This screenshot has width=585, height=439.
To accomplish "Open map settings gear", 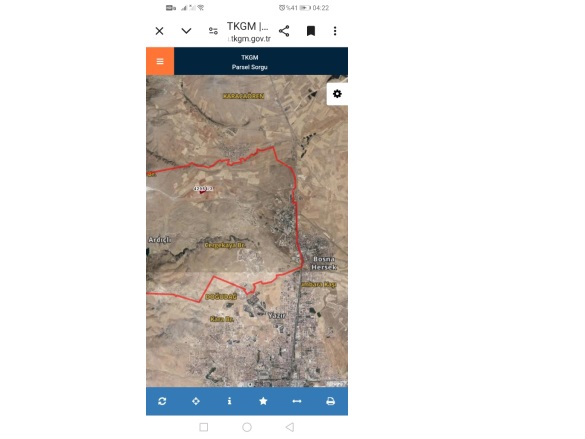I will click(x=337, y=94).
